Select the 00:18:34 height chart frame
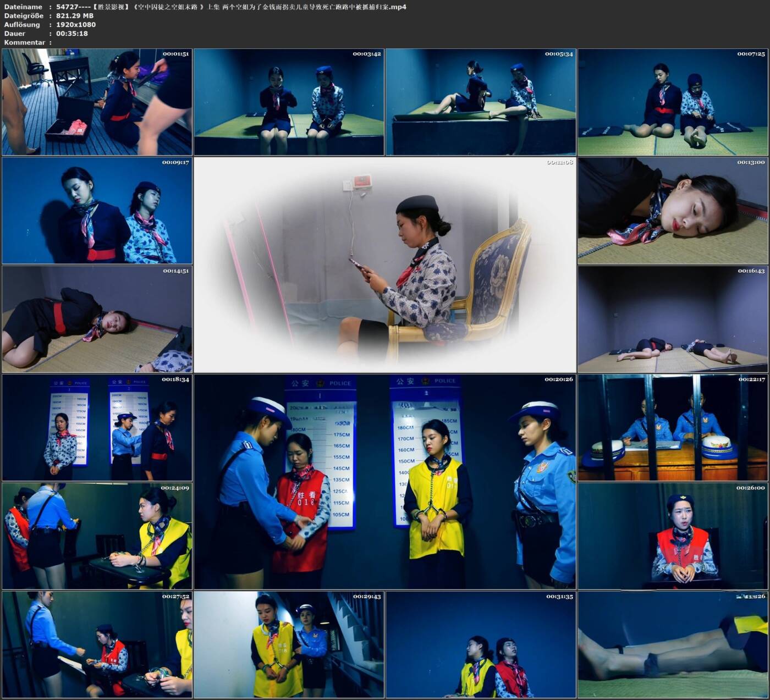Screen dimensions: 770x700 click(97, 427)
